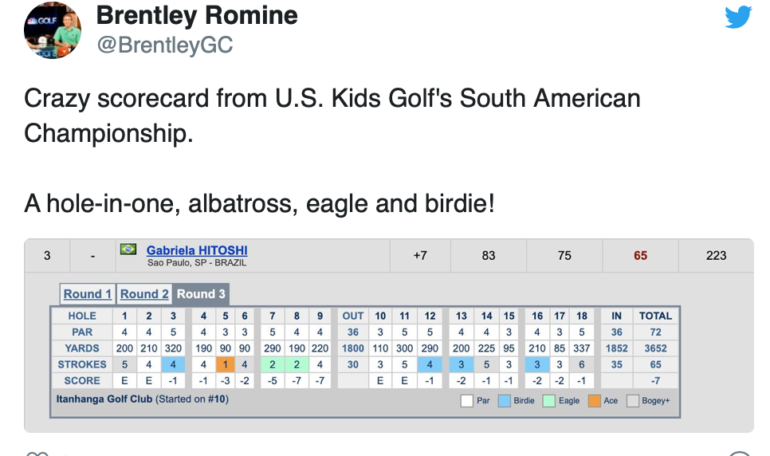Image resolution: width=770 pixels, height=456 pixels.
Task: Click the blue Birdie legend swatch
Action: coord(504,401)
